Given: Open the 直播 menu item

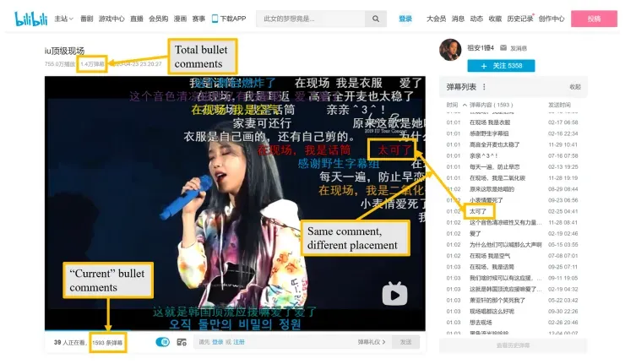Looking at the screenshot, I should 137,19.
